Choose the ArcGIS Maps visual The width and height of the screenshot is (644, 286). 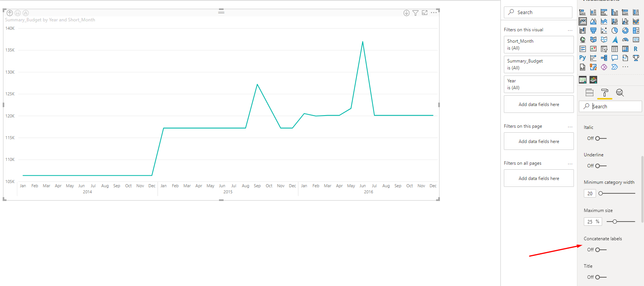coord(593,67)
